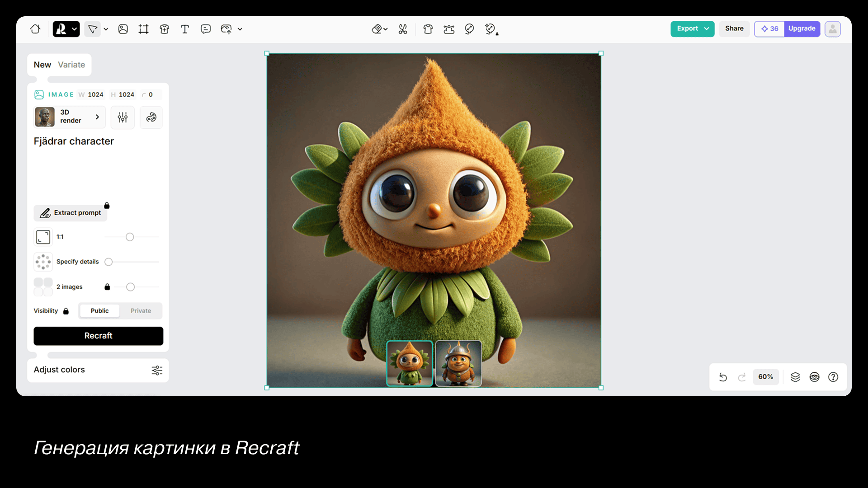
Task: Click the Undo arrow
Action: click(x=723, y=377)
